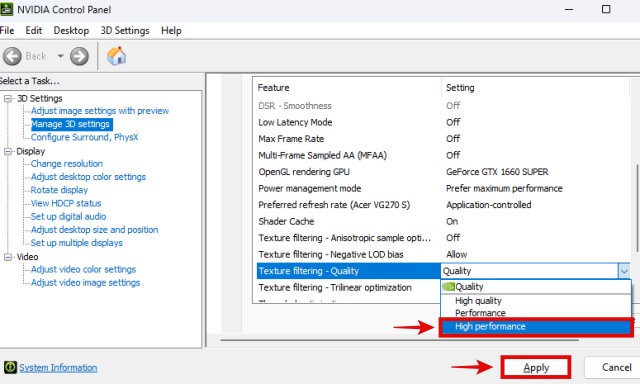This screenshot has width=640, height=384.
Task: Click Prefer maximum performance value
Action: click(504, 189)
